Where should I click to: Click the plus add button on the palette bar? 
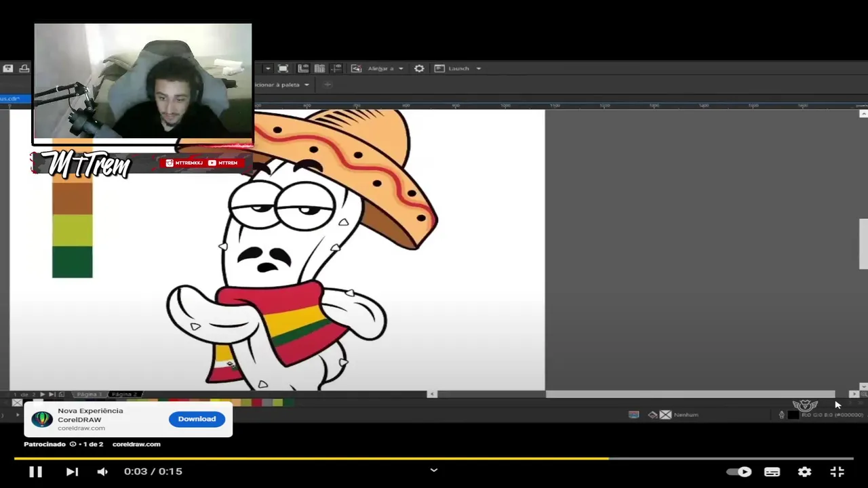(328, 85)
